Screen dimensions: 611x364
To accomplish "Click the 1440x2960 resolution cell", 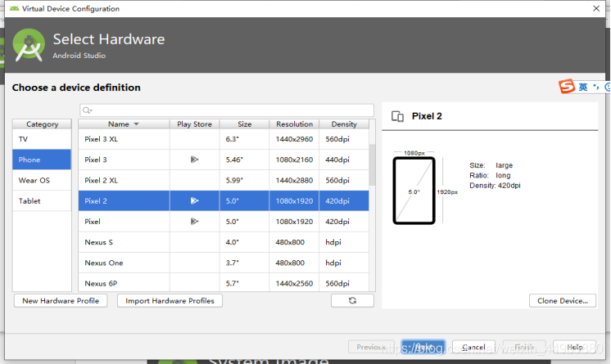I will coord(294,139).
